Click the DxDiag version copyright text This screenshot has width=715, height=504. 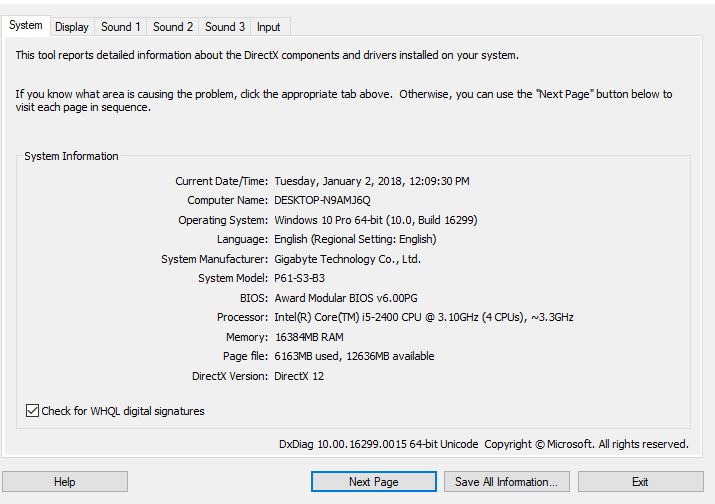click(484, 444)
